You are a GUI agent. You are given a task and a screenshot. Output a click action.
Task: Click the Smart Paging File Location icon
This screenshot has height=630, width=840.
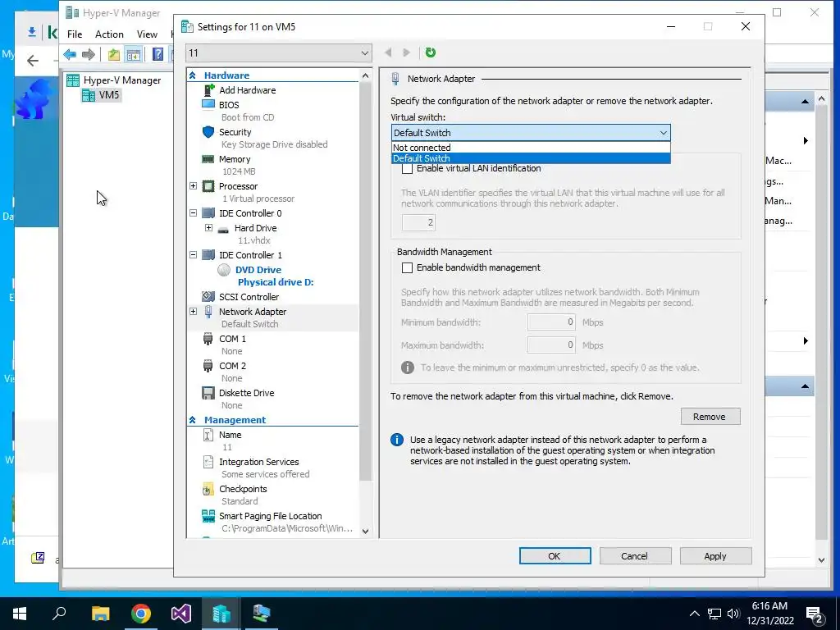(208, 516)
